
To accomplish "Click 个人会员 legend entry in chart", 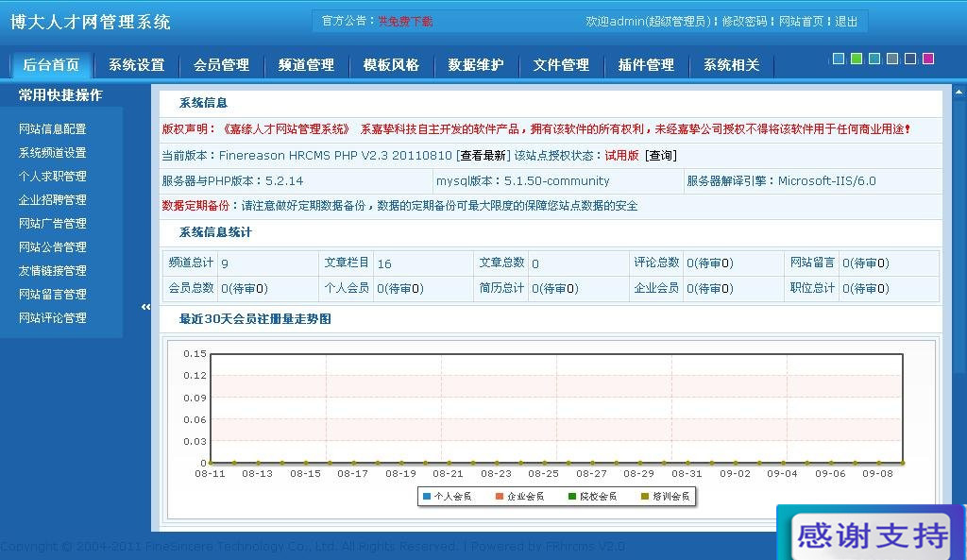I will click(447, 496).
